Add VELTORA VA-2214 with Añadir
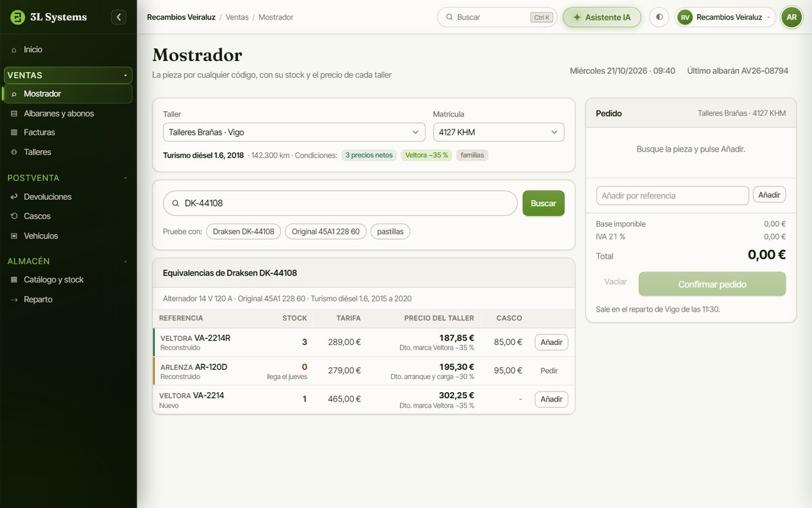Viewport: 812px width, 508px height. [551, 399]
